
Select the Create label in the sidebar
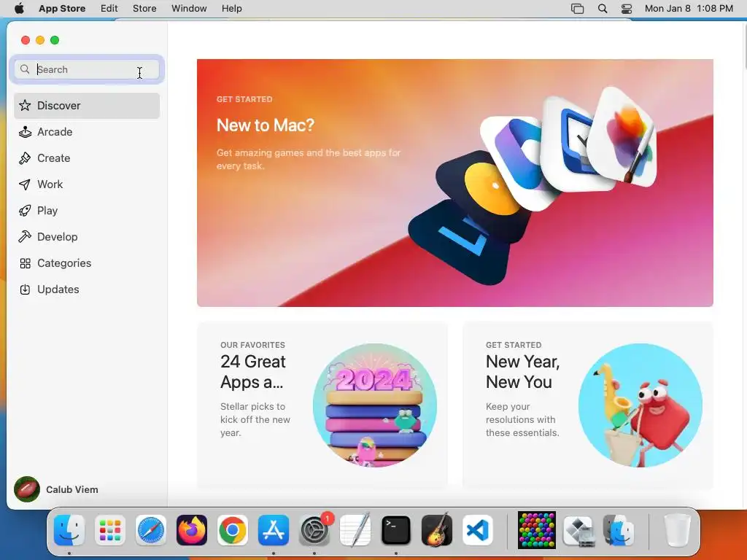pos(54,158)
